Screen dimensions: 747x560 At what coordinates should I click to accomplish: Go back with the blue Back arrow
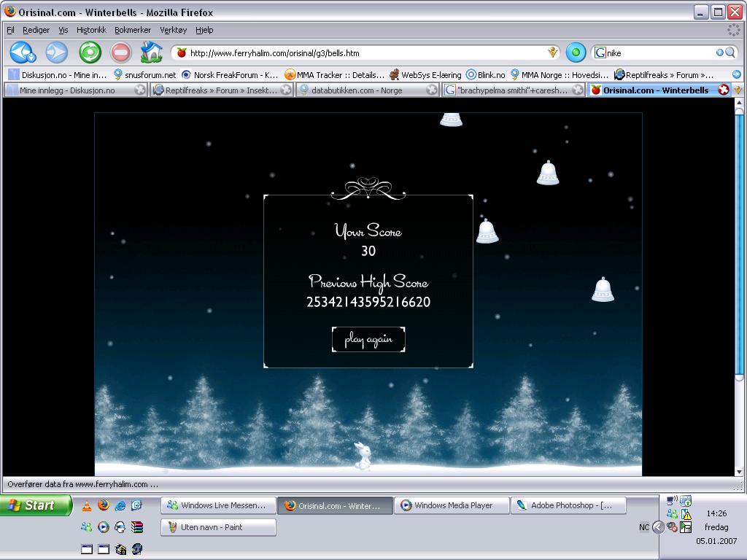coord(23,52)
